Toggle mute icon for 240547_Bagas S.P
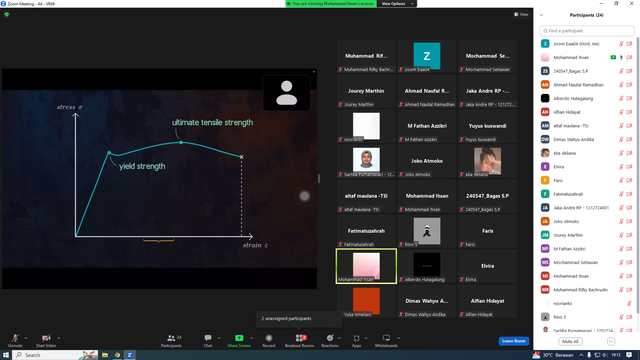The image size is (640, 360). (621, 71)
